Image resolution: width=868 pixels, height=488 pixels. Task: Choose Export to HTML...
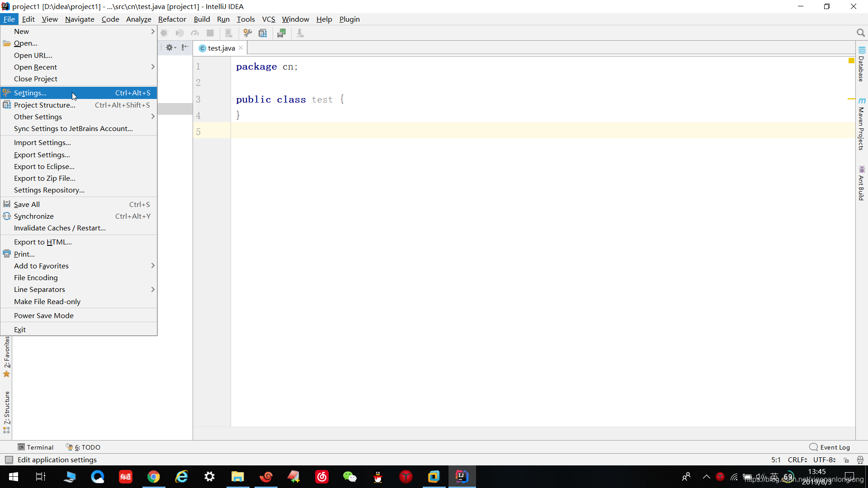coord(79,242)
